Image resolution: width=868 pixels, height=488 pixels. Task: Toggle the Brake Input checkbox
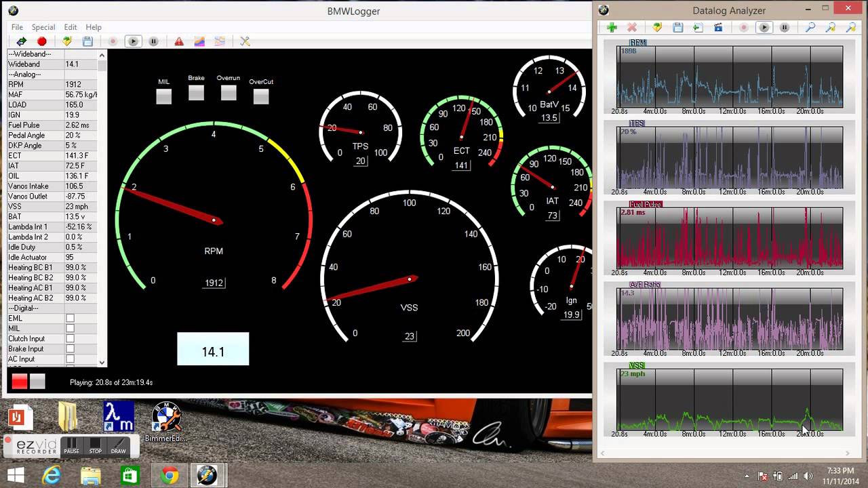70,349
